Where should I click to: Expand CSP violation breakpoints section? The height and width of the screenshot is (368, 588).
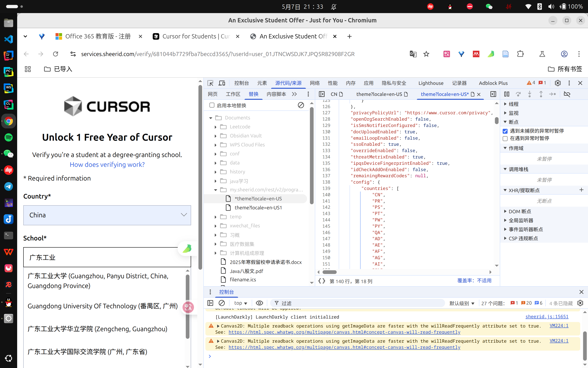(505, 238)
